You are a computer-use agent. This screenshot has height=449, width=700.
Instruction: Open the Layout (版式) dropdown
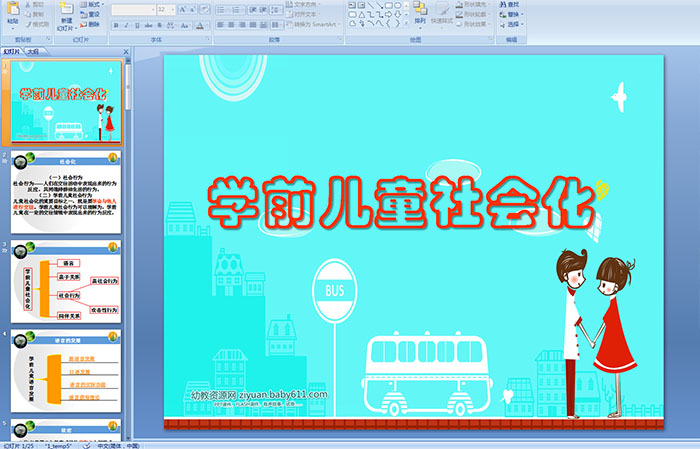(92, 4)
